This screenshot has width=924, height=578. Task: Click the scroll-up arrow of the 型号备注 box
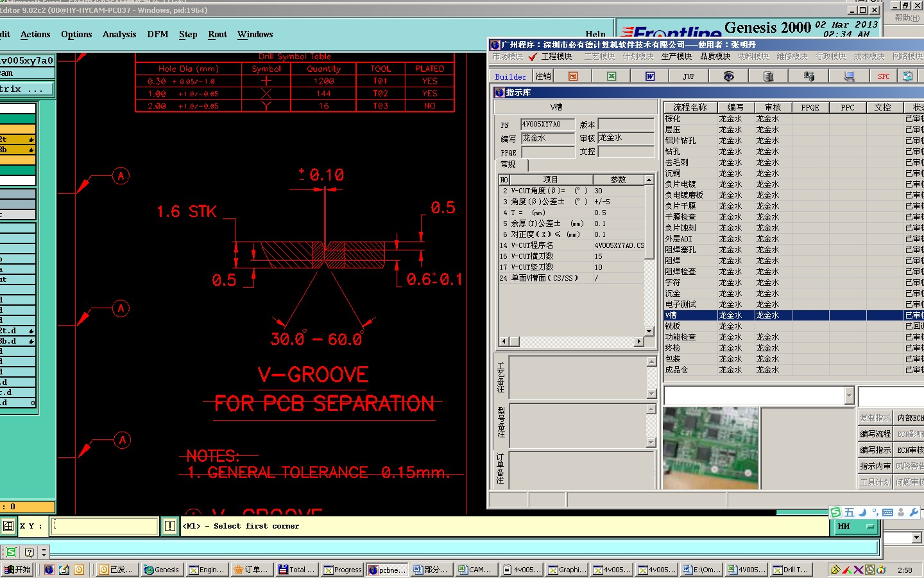(651, 409)
